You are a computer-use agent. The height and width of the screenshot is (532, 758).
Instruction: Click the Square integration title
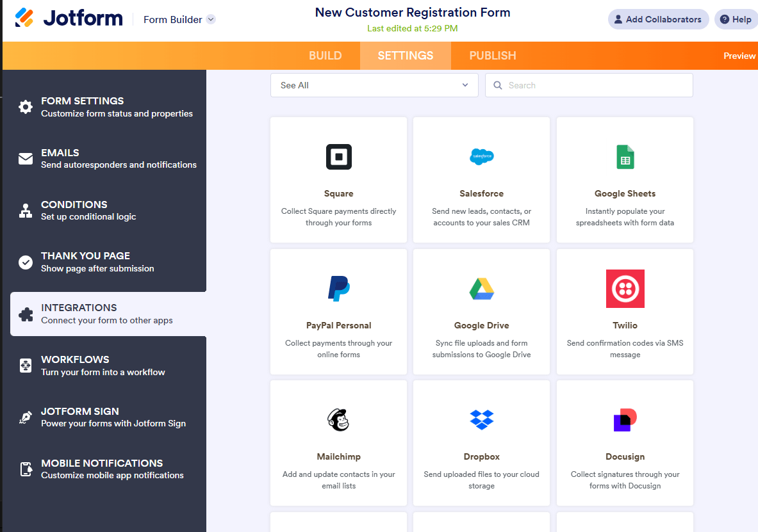click(338, 194)
